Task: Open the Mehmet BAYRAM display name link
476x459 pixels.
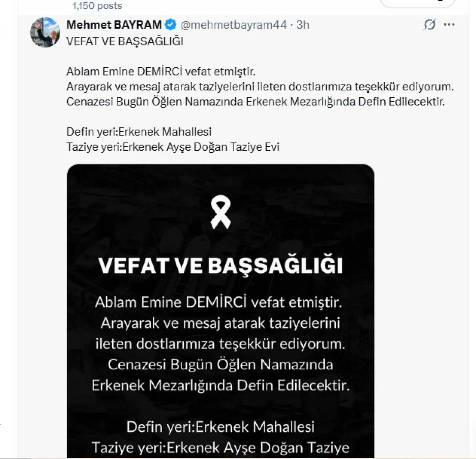Action: tap(114, 25)
